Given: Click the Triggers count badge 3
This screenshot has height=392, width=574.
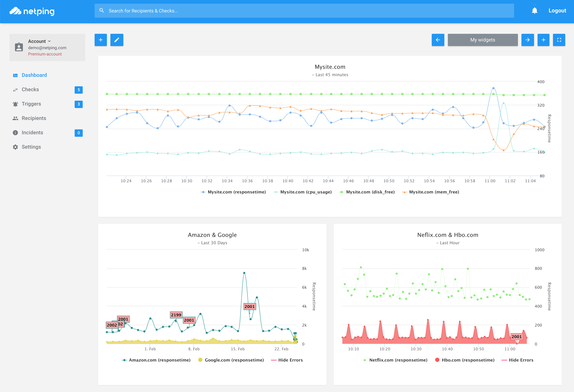Looking at the screenshot, I should [x=78, y=104].
